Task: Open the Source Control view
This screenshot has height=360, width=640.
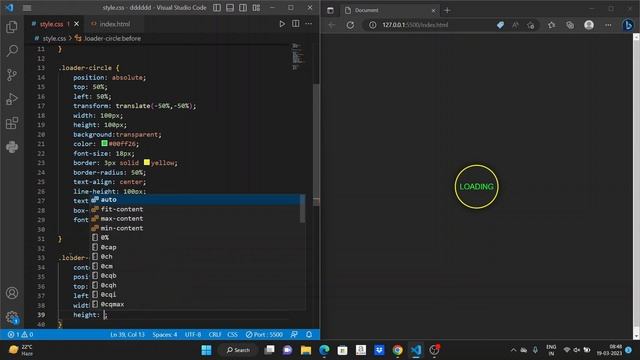Action: coord(12,75)
